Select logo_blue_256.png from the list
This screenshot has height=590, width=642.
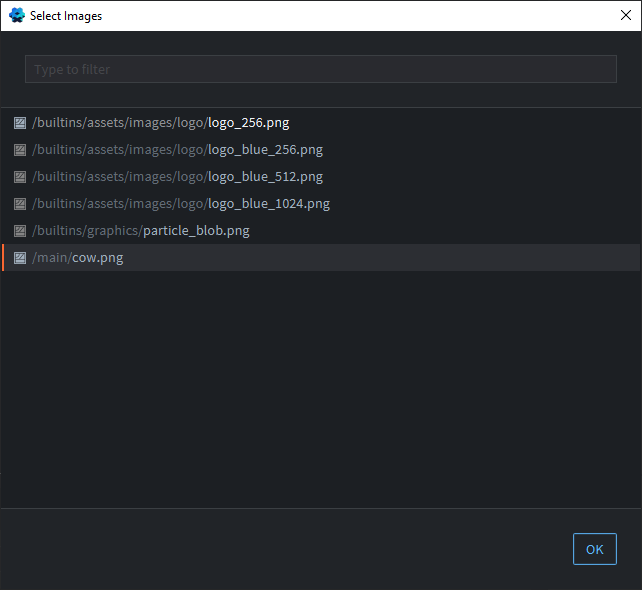[321, 150]
